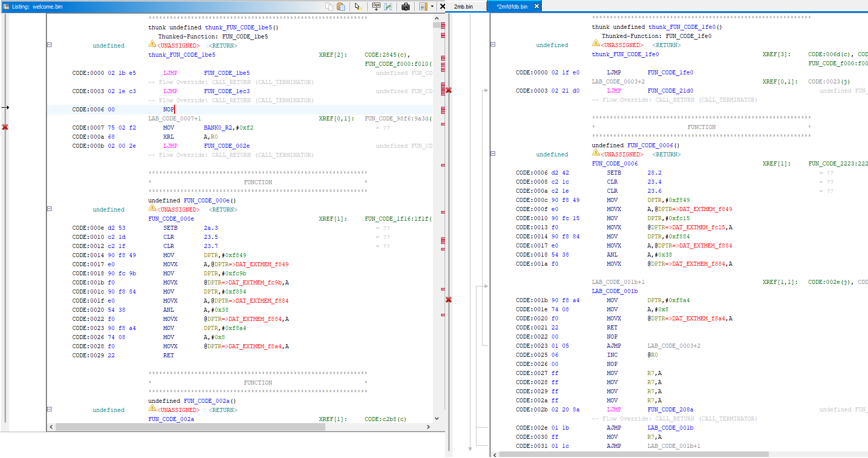This screenshot has width=868, height=458.
Task: Toggle the mouse hover mode cursor icon
Action: point(358,7)
